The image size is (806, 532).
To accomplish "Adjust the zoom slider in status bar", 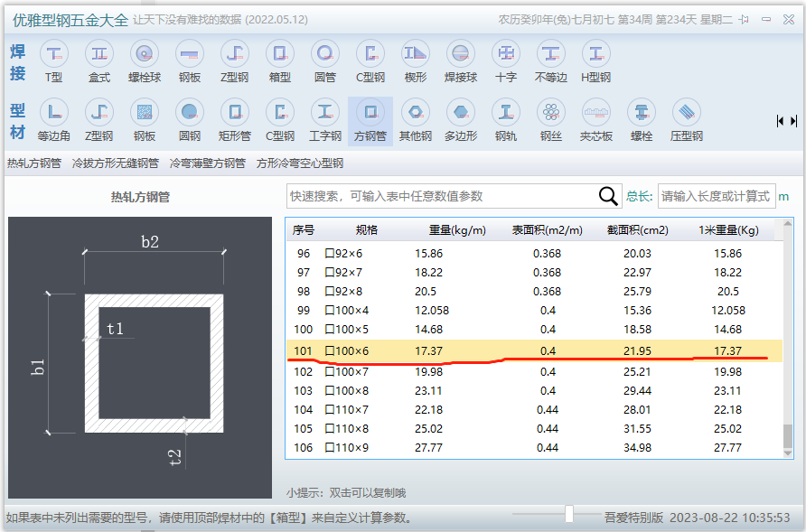I will (569, 514).
